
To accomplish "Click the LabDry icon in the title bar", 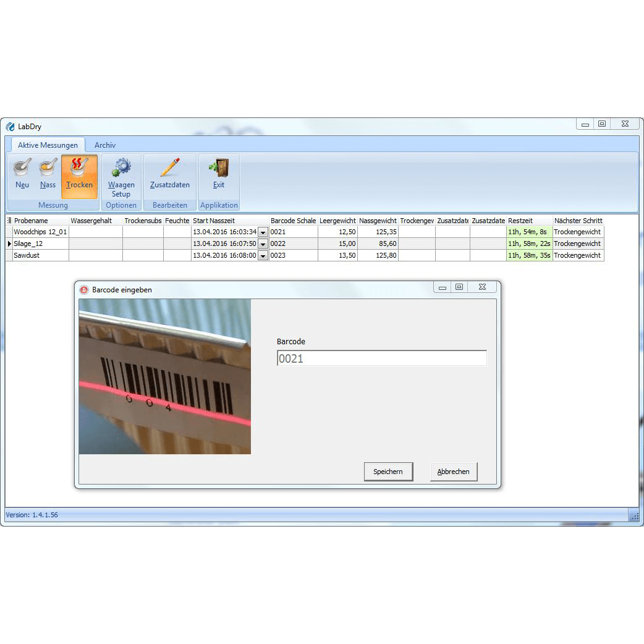I will [x=11, y=126].
